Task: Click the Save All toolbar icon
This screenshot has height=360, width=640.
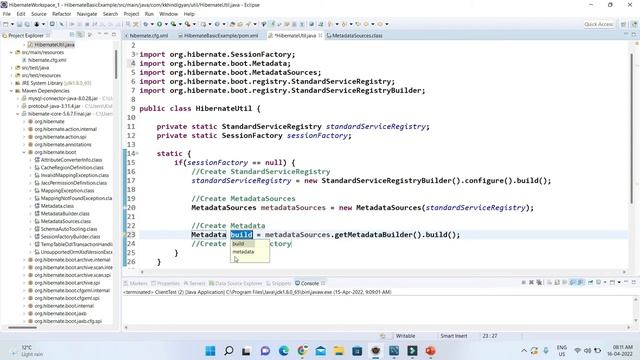Action: [27, 24]
